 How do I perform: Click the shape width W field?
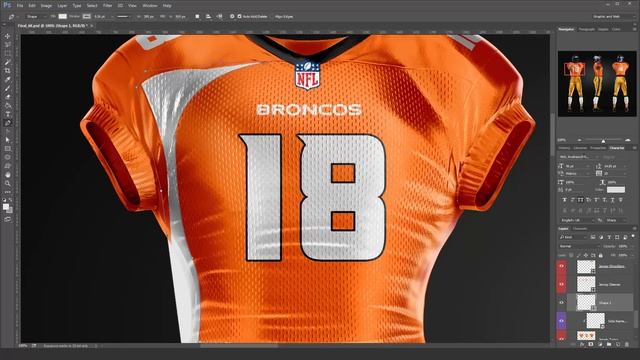click(x=149, y=17)
